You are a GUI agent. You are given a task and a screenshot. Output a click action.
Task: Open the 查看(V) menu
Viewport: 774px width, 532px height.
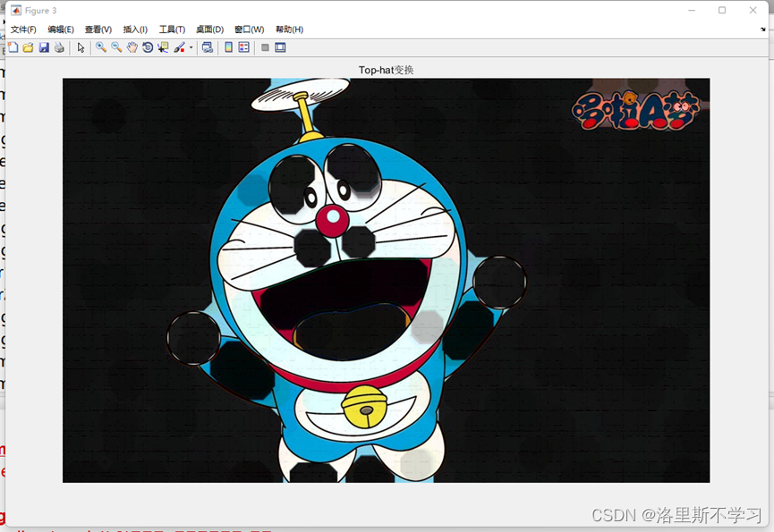point(98,30)
